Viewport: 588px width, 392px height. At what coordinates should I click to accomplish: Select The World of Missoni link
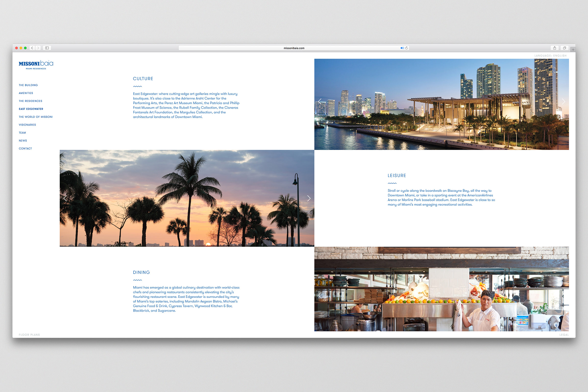coord(36,117)
